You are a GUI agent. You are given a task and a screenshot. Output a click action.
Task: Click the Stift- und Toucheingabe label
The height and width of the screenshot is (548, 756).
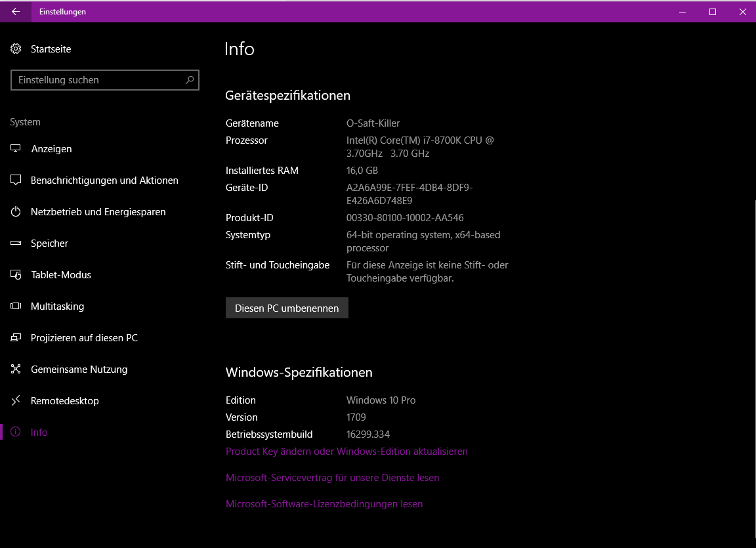(278, 265)
